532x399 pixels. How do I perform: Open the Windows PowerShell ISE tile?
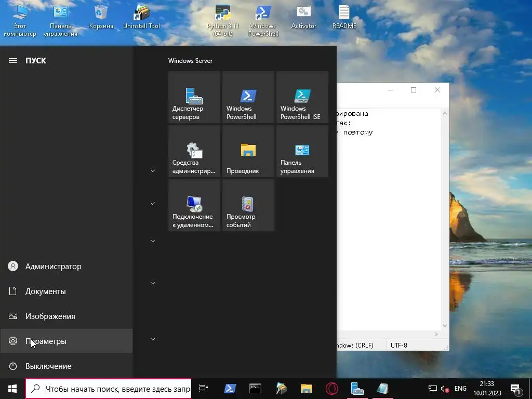point(302,97)
